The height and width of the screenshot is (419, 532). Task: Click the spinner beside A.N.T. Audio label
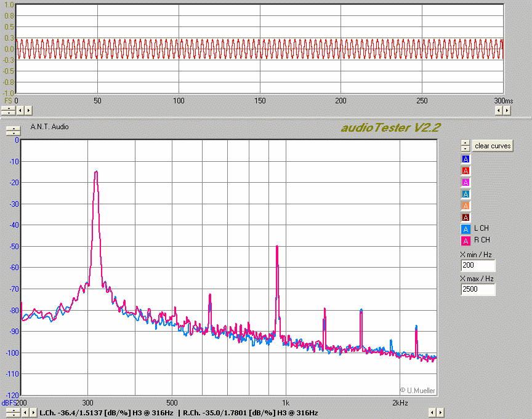[12, 130]
